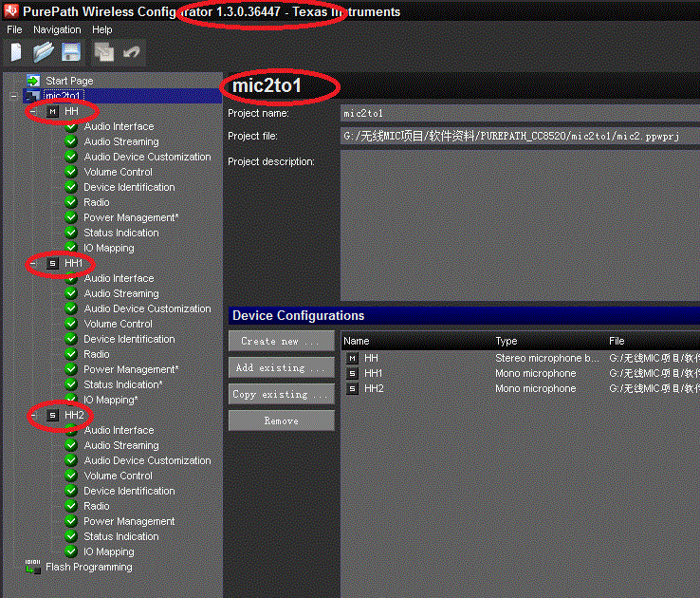Click the M icon in HH table row
This screenshot has height=598, width=700.
(352, 358)
